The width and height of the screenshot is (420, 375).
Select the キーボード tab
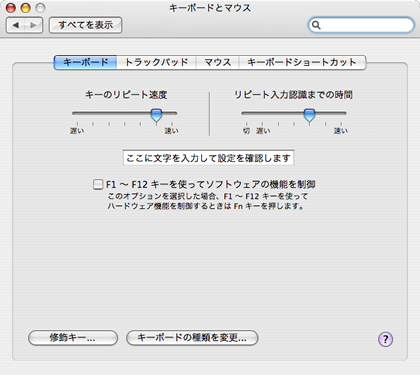point(85,62)
